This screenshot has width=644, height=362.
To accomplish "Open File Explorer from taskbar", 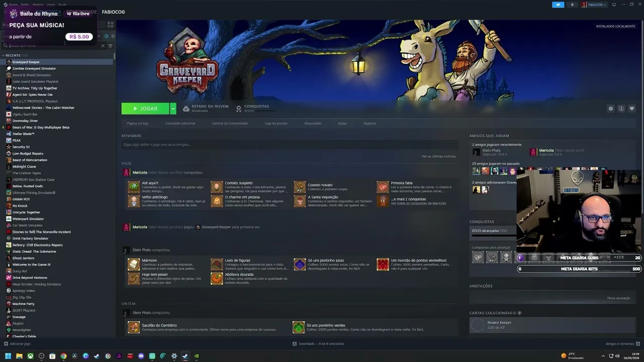I will tap(19, 356).
